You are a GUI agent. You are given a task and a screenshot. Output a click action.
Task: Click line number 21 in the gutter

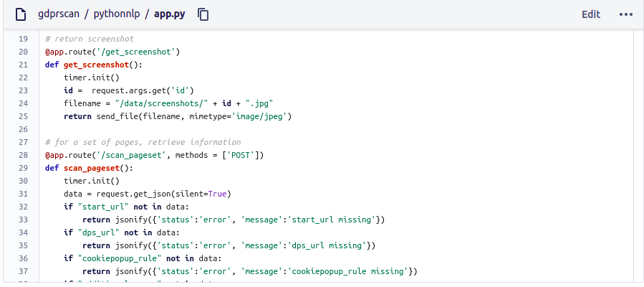(x=23, y=65)
